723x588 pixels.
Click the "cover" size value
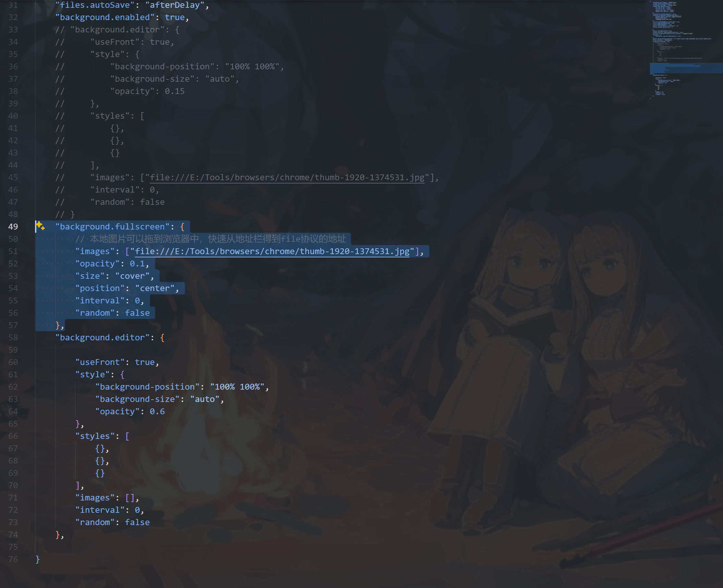[133, 276]
